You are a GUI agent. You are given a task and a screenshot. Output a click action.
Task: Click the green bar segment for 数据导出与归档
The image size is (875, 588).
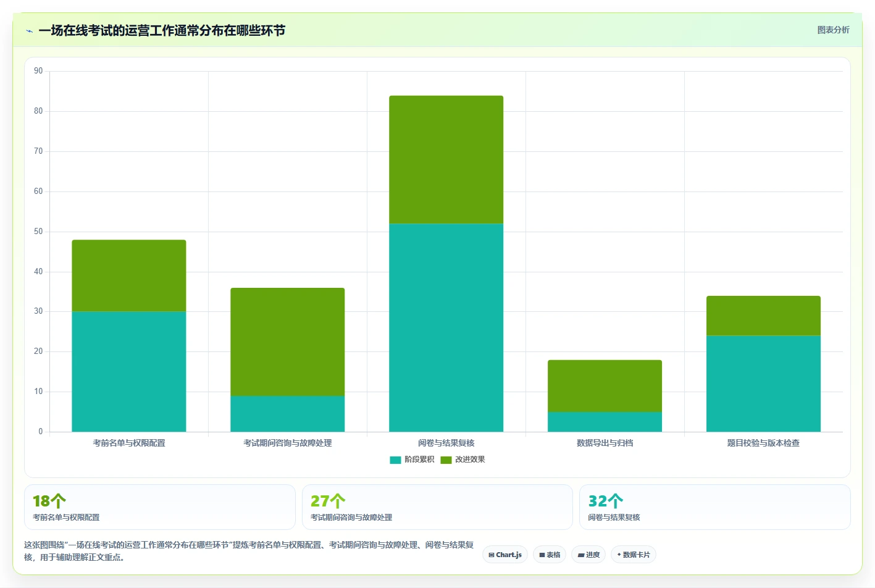(x=605, y=386)
